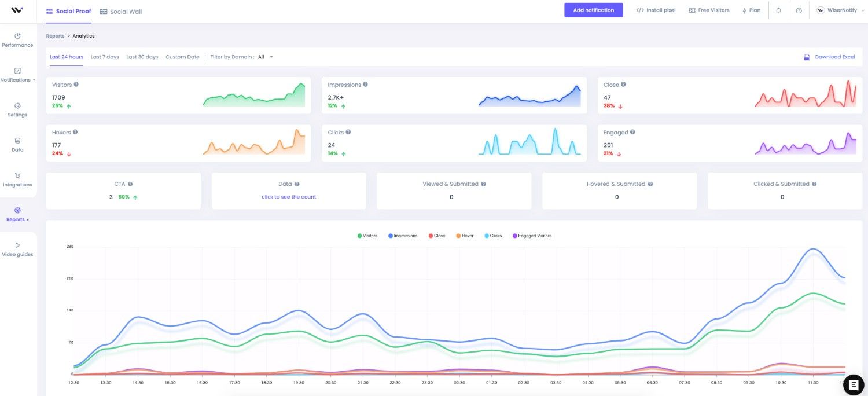
Task: Select the Last 7 days tab
Action: tap(105, 57)
